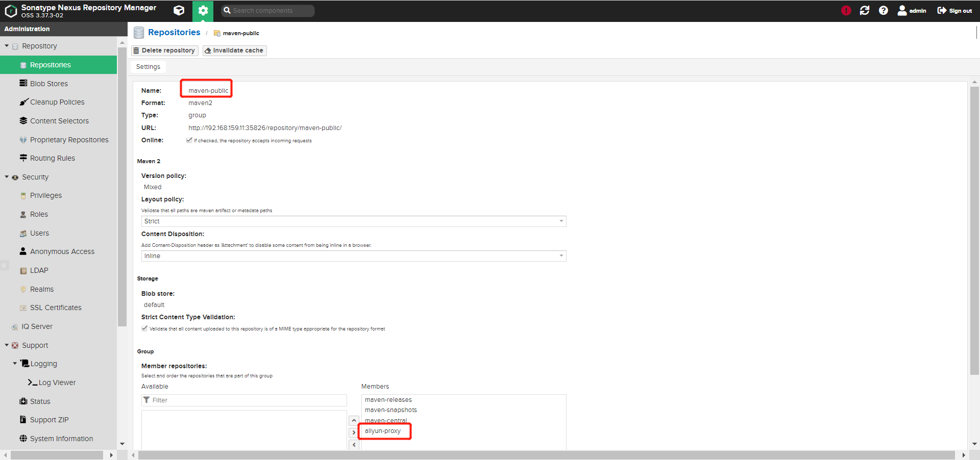Image resolution: width=980 pixels, height=460 pixels.
Task: Sign out of Nexus
Action: (x=954, y=10)
